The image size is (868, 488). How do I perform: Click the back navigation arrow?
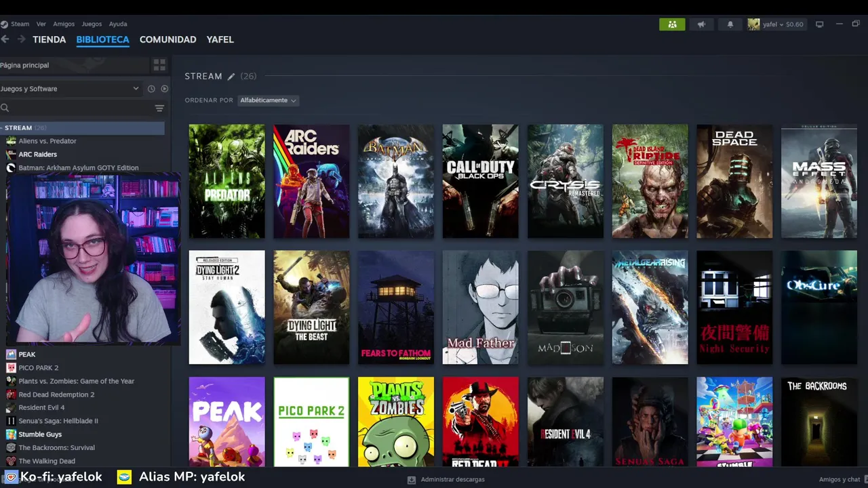5,39
